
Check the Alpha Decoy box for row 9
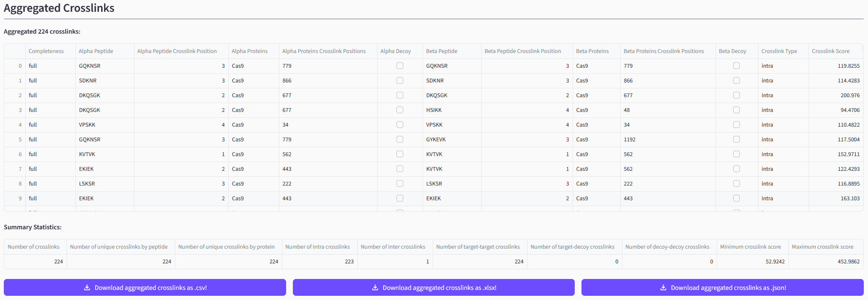(400, 199)
